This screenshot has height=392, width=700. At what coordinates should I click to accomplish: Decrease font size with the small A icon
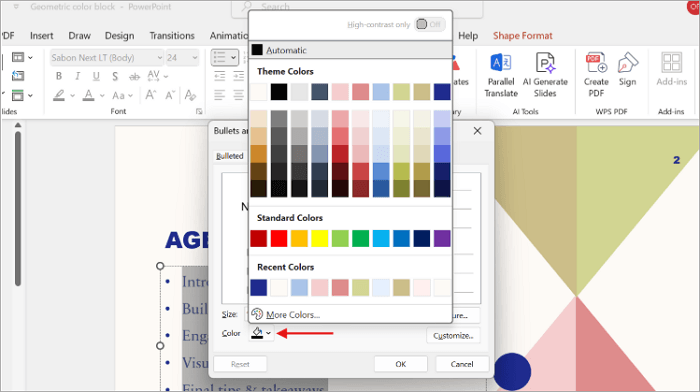click(170, 95)
